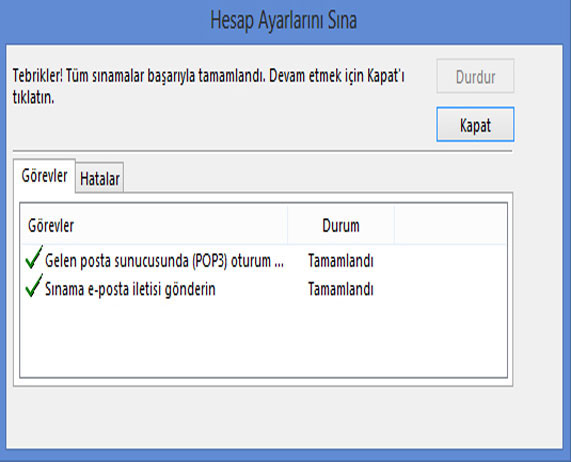571x462 pixels.
Task: Select the Sınama e-posta iletisi gönderin row
Action: (263, 289)
